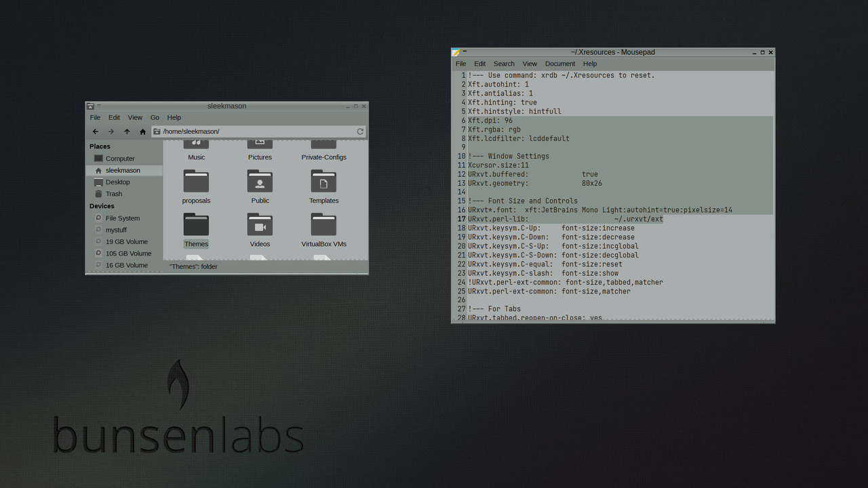The width and height of the screenshot is (868, 488).
Task: Click the Pictures folder label
Action: pos(260,157)
